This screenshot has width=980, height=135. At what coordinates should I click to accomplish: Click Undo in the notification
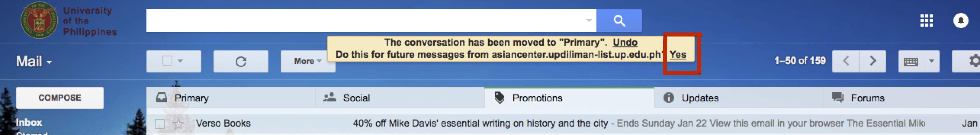(x=625, y=42)
